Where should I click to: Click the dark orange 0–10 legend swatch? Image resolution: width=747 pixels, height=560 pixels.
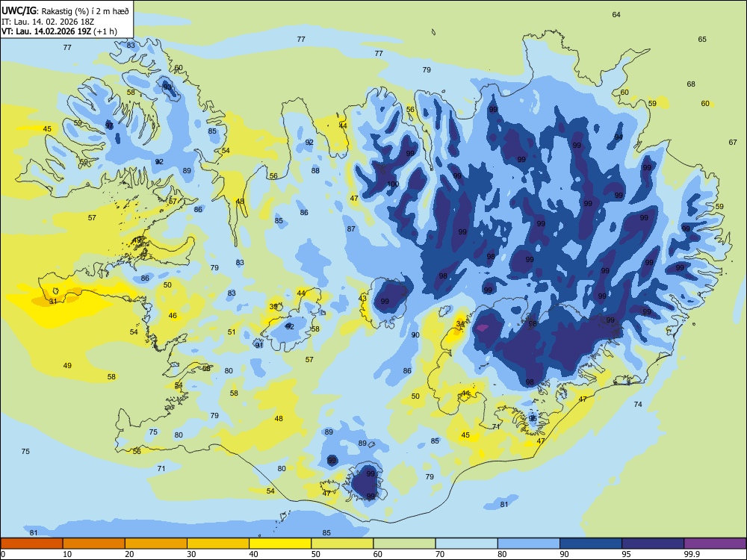(31, 544)
